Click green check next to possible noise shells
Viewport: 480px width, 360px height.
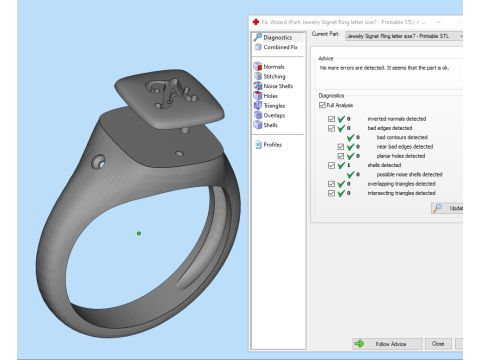[351, 174]
